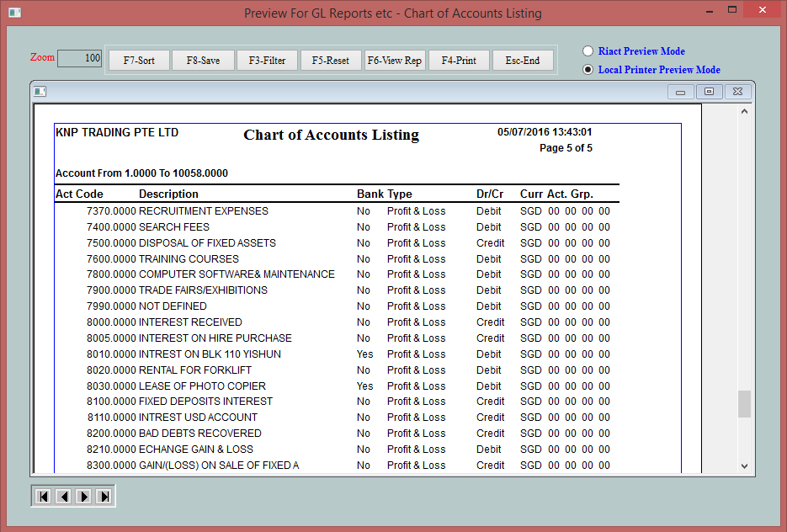Select Local Printer Preview Mode option
The width and height of the screenshot is (787, 532).
point(588,70)
